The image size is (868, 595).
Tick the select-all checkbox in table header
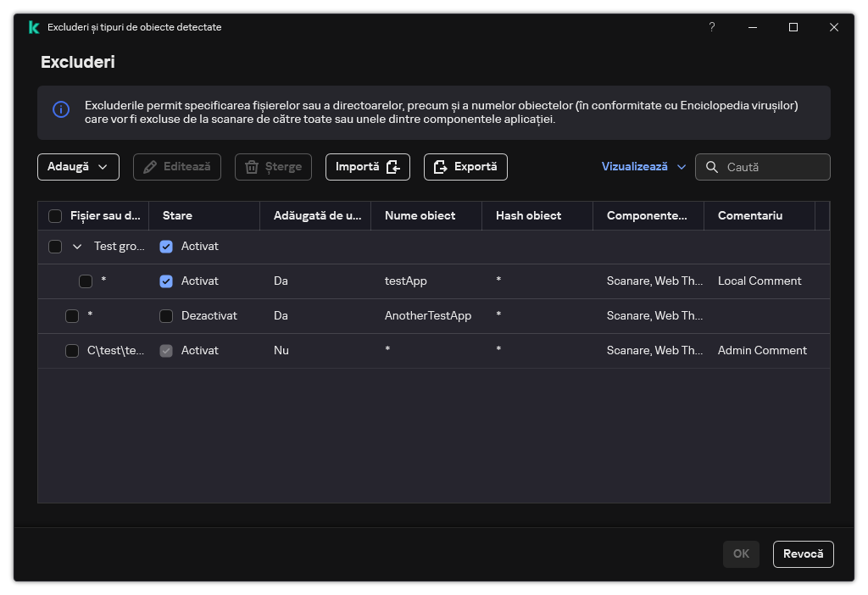(x=55, y=216)
